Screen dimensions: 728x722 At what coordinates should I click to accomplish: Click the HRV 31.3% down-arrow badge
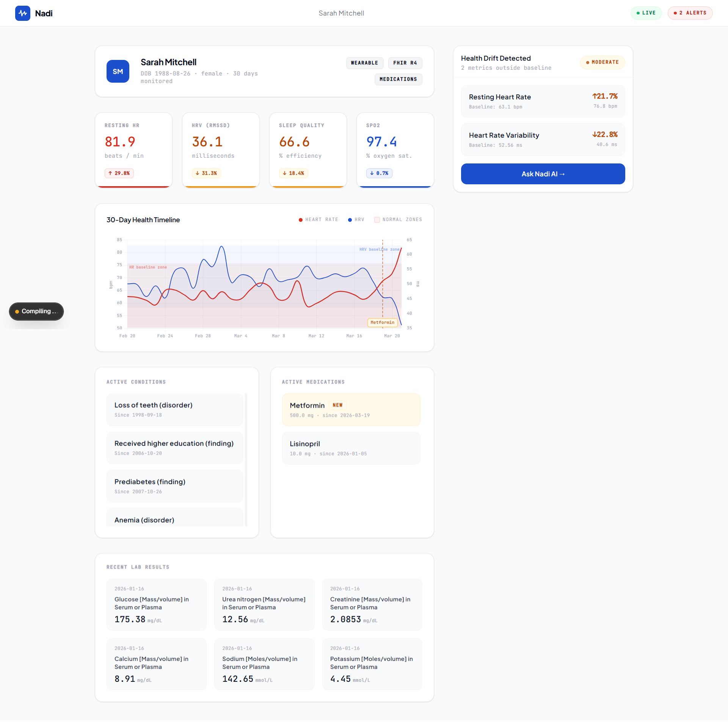(x=206, y=173)
